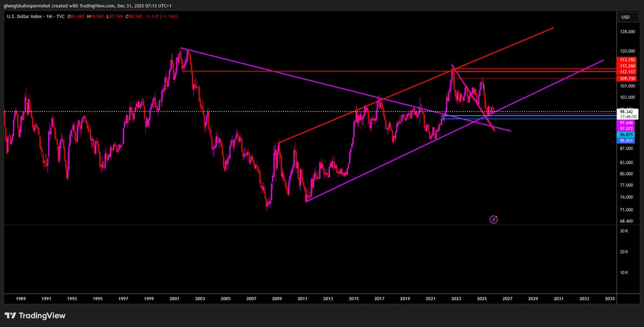Click the low value L97.749

(x=115, y=17)
